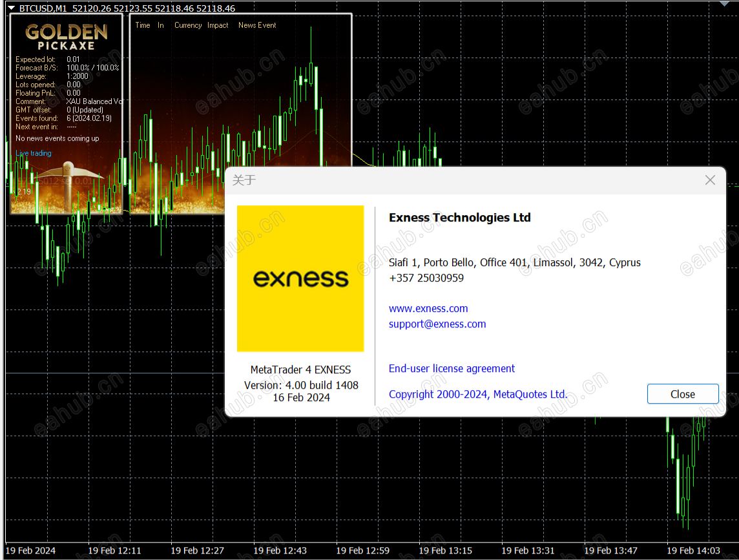The width and height of the screenshot is (739, 560).
Task: Click the MetaTrader 4 EXNESS label
Action: (300, 369)
